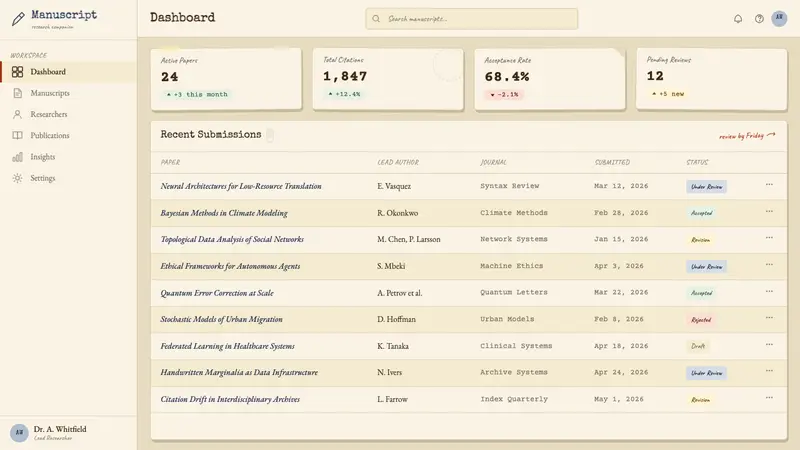Open Bayesian Methods in Climate Modeling paper
This screenshot has height=450, width=800.
pyautogui.click(x=224, y=213)
